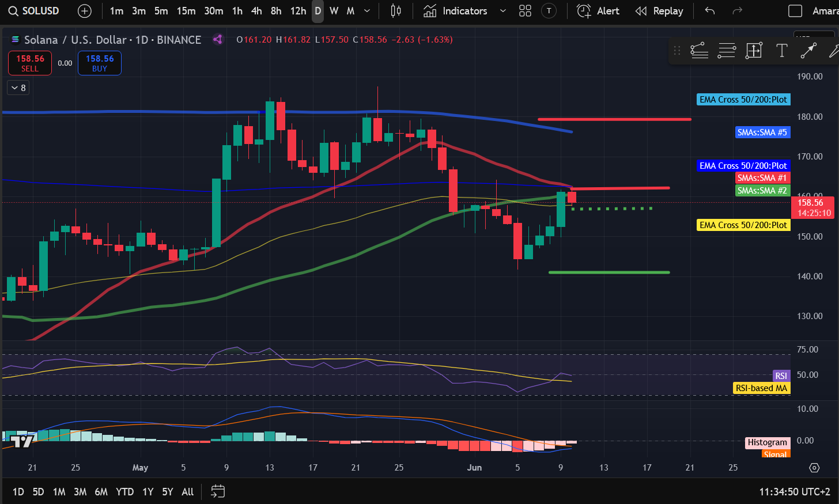Set the date range to YTD

point(125,492)
